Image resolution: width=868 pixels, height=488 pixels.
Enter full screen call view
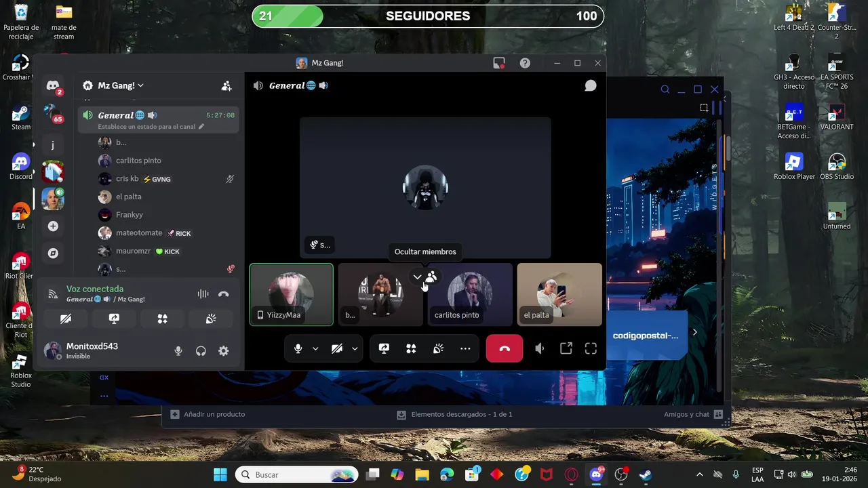(x=591, y=348)
